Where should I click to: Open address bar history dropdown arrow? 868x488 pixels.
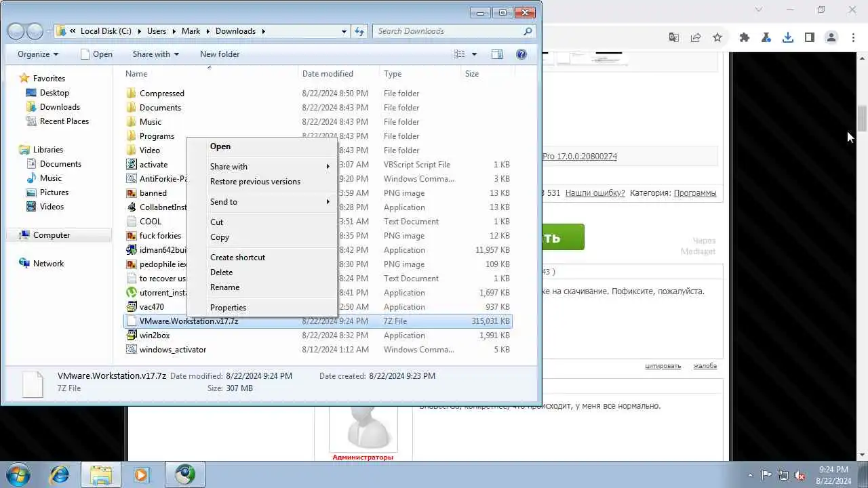344,31
